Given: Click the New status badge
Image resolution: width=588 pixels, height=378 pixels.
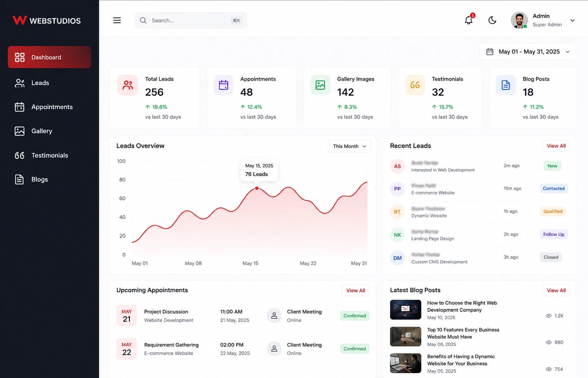Looking at the screenshot, I should coord(552,166).
